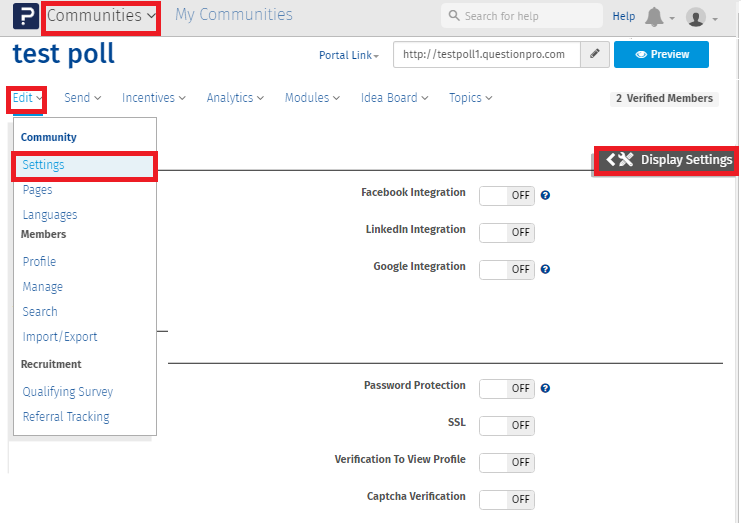Click the pencil edit URL icon

594,54
